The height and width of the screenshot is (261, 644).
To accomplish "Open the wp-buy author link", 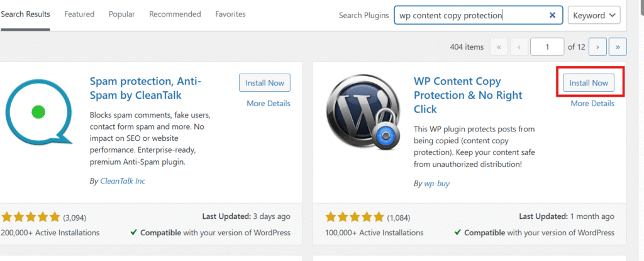I will coord(437,183).
